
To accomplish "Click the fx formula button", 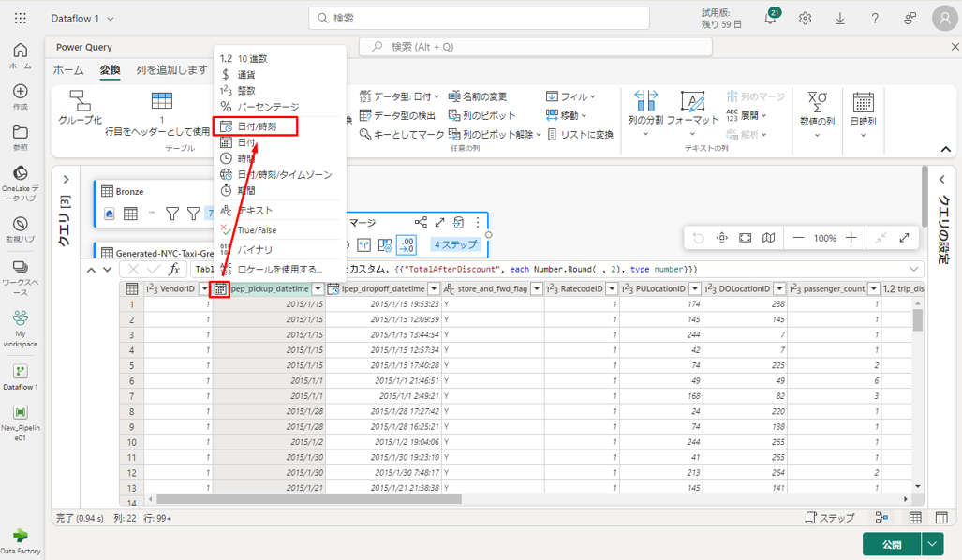I will click(x=174, y=270).
